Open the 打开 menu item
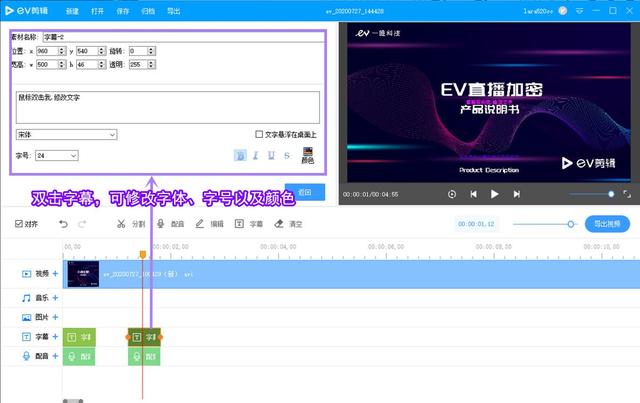This screenshot has height=403, width=640. (x=97, y=11)
